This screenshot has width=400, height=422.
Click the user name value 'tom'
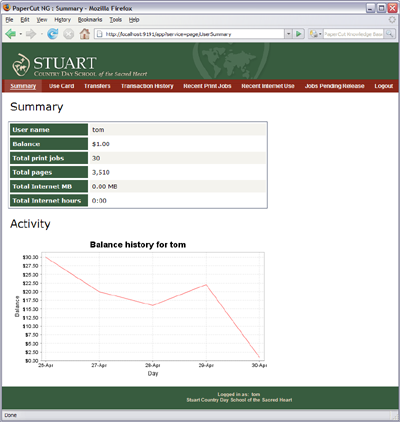click(x=98, y=130)
